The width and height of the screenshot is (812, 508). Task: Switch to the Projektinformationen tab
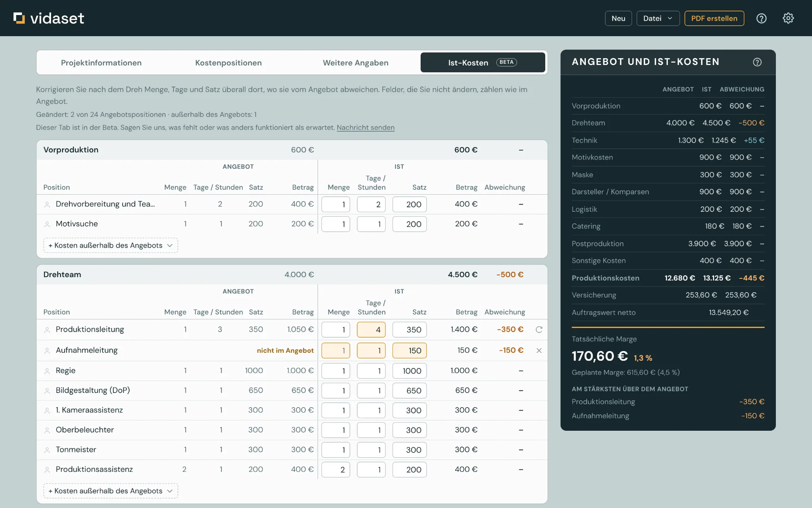[101, 63]
